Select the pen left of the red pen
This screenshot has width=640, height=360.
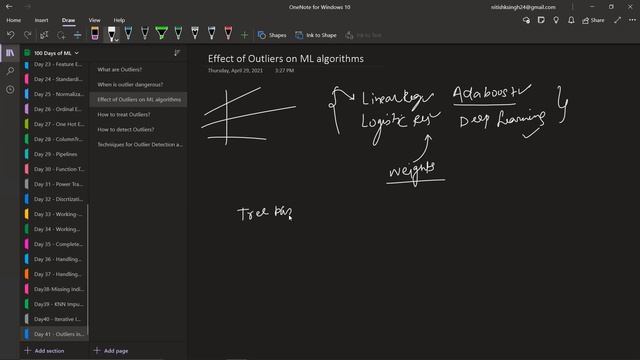pos(211,33)
